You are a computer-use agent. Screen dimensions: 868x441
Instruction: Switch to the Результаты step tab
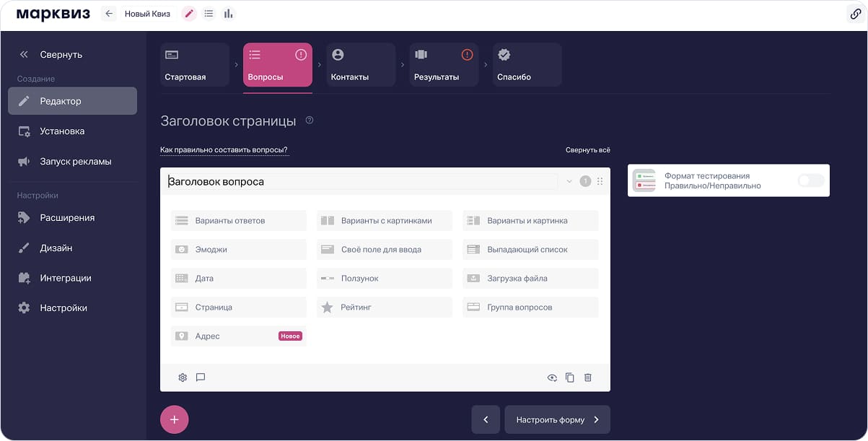coord(444,65)
